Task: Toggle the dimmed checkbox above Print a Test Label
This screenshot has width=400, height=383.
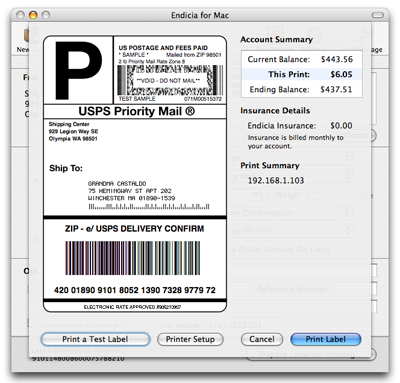Action: click(32, 322)
